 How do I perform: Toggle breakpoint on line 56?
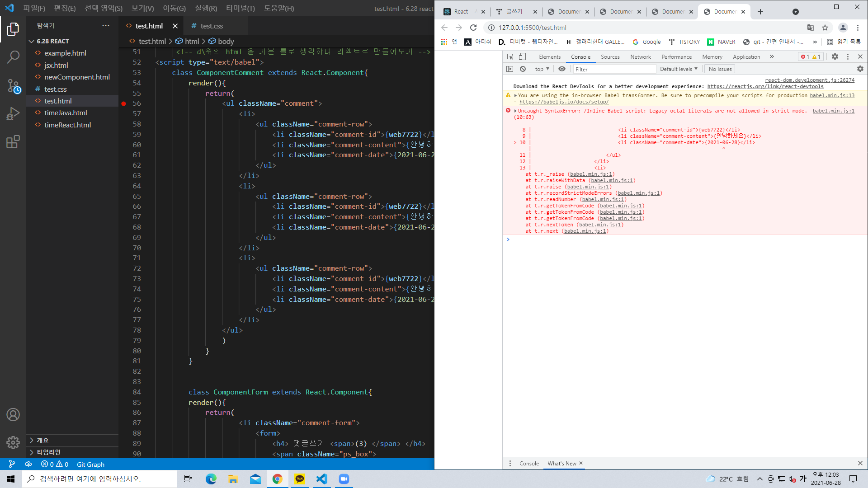point(123,103)
